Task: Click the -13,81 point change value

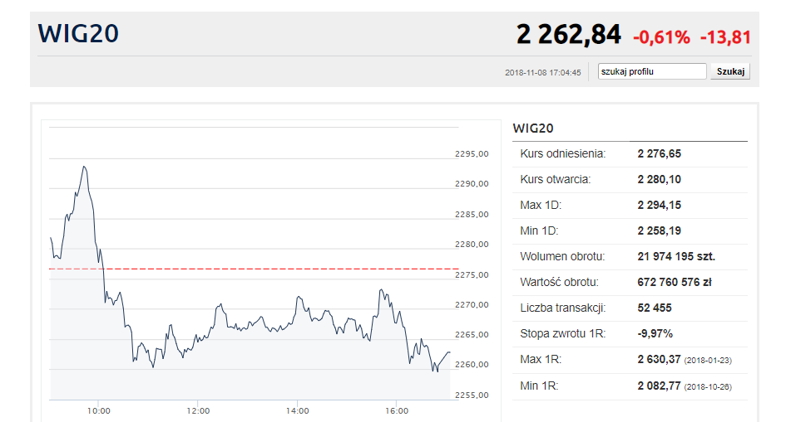Action: [x=726, y=37]
